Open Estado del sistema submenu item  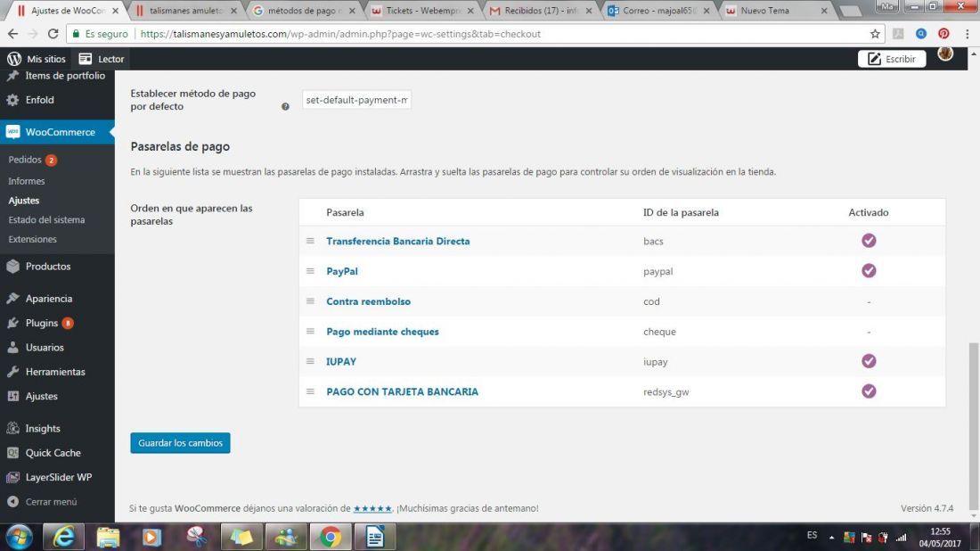(46, 219)
